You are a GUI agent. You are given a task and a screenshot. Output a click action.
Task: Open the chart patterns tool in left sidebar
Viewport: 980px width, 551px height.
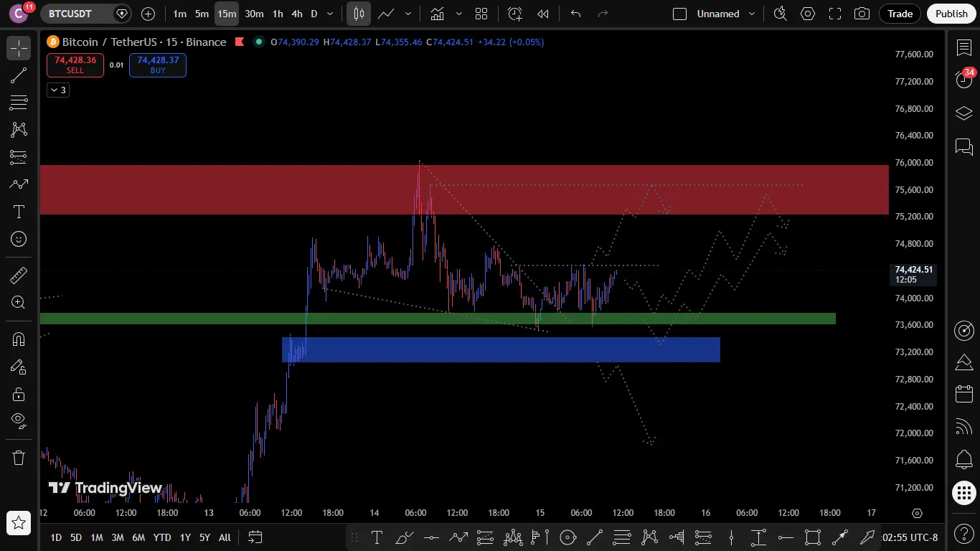point(19,130)
